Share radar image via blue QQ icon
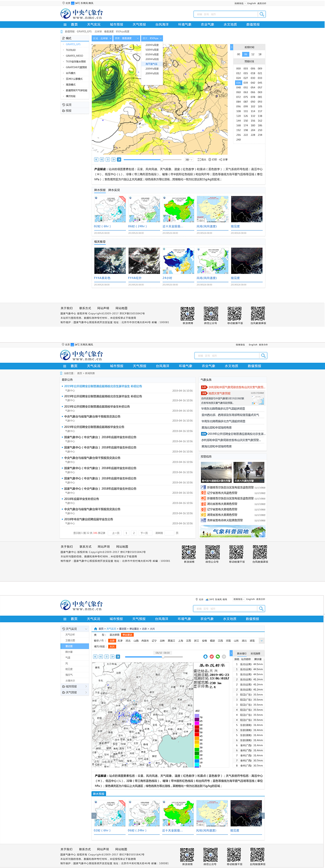 click(x=206, y=657)
